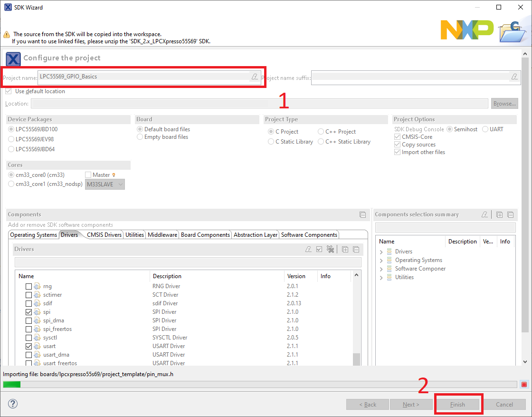Image resolution: width=532 pixels, height=417 pixels.
Task: Click the Components section collapse icon
Action: coord(362,214)
